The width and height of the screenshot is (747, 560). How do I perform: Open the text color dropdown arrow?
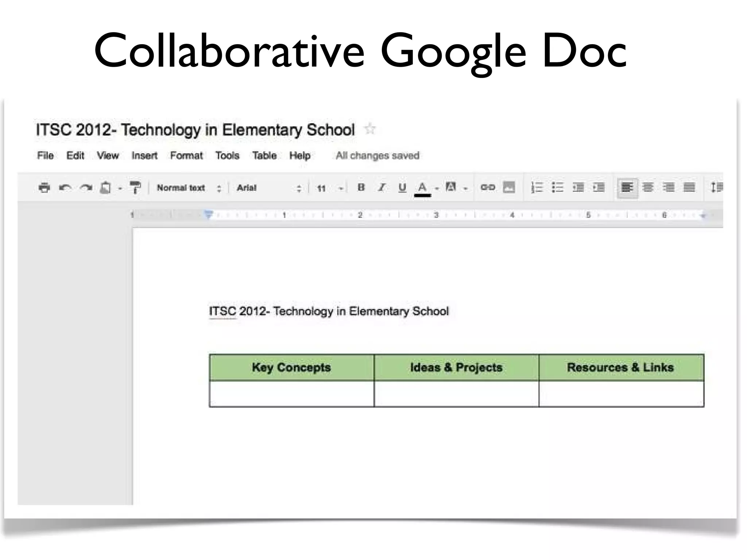[x=437, y=188]
